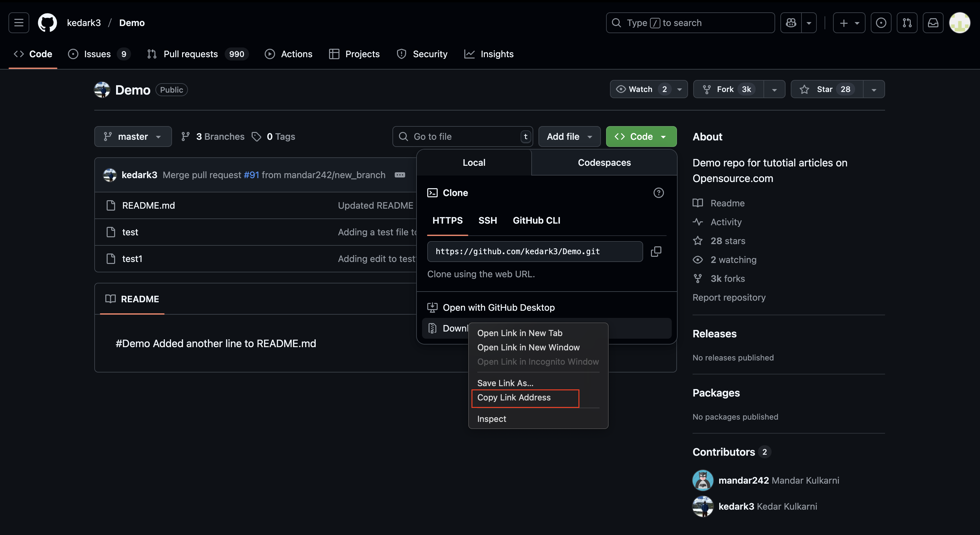Click mandar242 contributor avatar
Image resolution: width=980 pixels, height=535 pixels.
coord(702,480)
